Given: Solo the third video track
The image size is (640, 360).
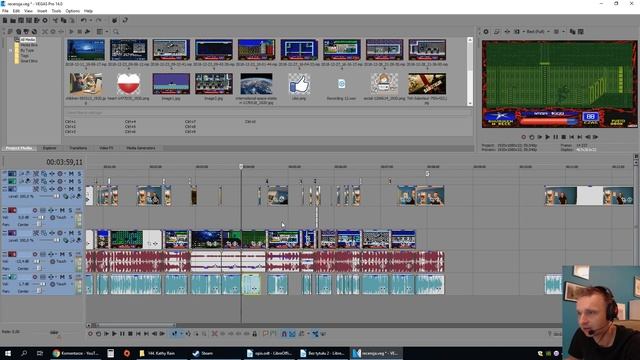Looking at the screenshot, I should [x=79, y=189].
